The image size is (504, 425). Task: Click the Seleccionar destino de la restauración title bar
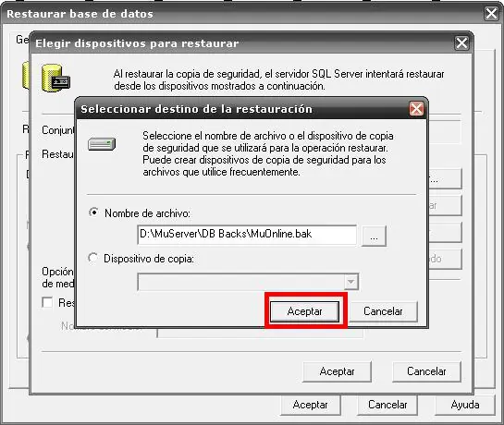241,109
